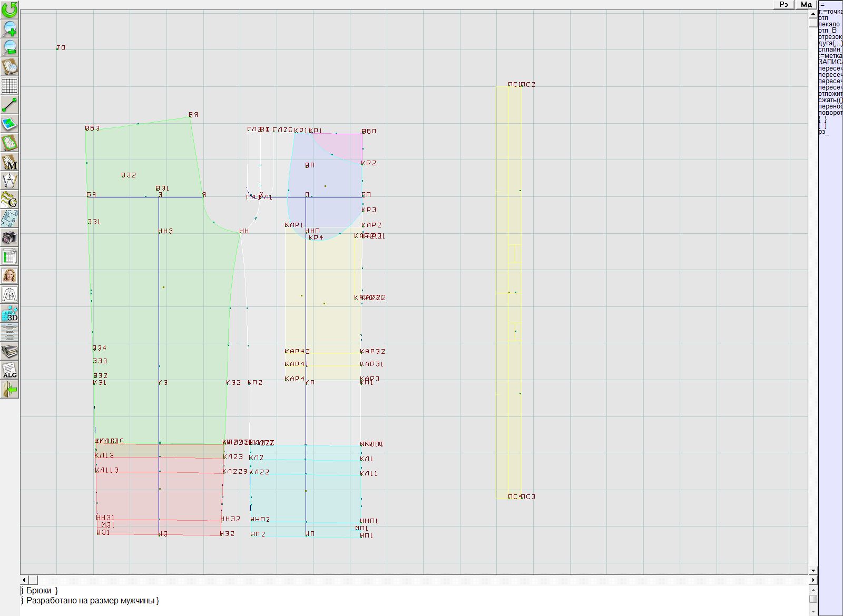Open the jacket garment sketch icon
Screen dimensions: 843x616
[x=9, y=294]
